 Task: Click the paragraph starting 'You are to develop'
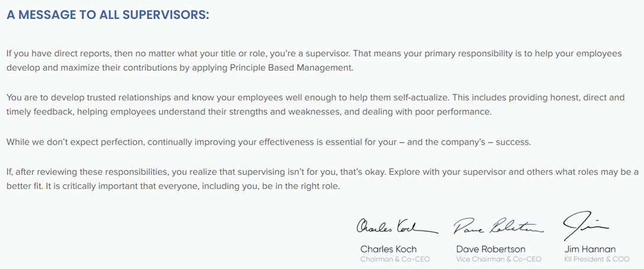click(x=315, y=105)
